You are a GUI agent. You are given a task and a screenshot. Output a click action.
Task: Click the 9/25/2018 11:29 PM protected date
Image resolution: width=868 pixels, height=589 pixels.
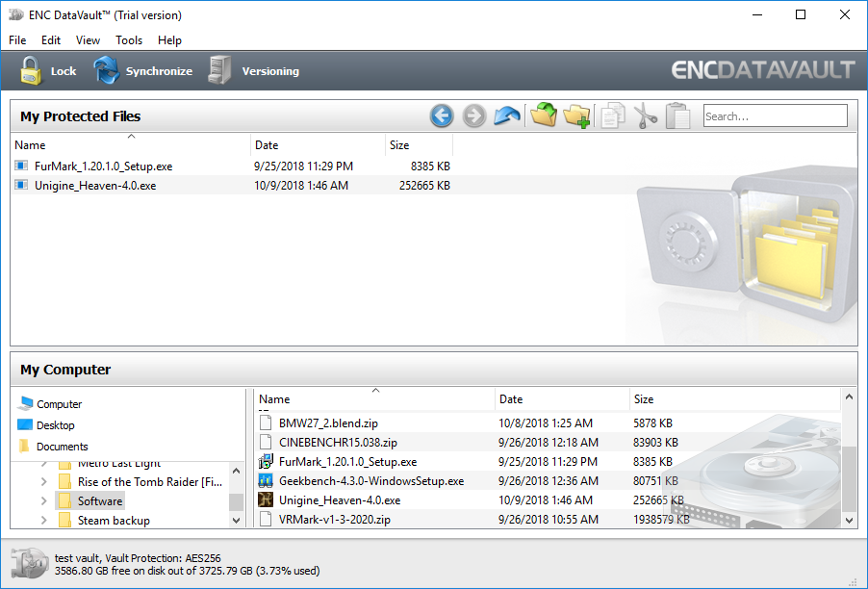click(303, 166)
